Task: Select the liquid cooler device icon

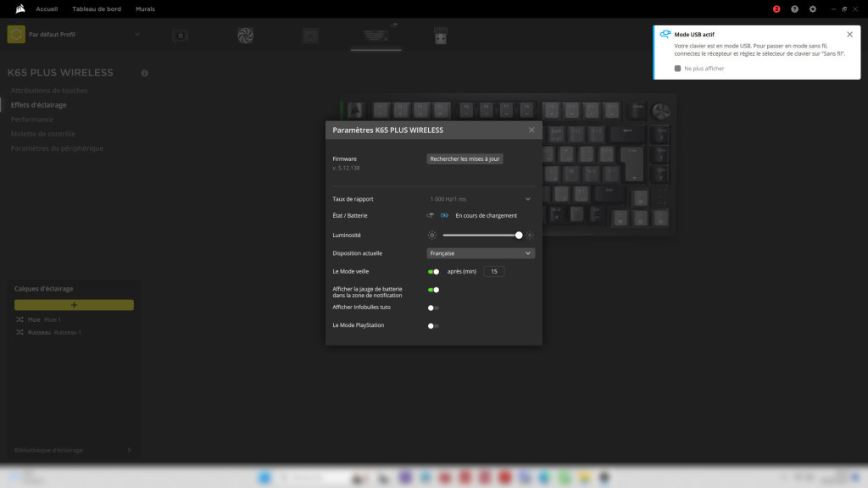Action: pos(180,36)
